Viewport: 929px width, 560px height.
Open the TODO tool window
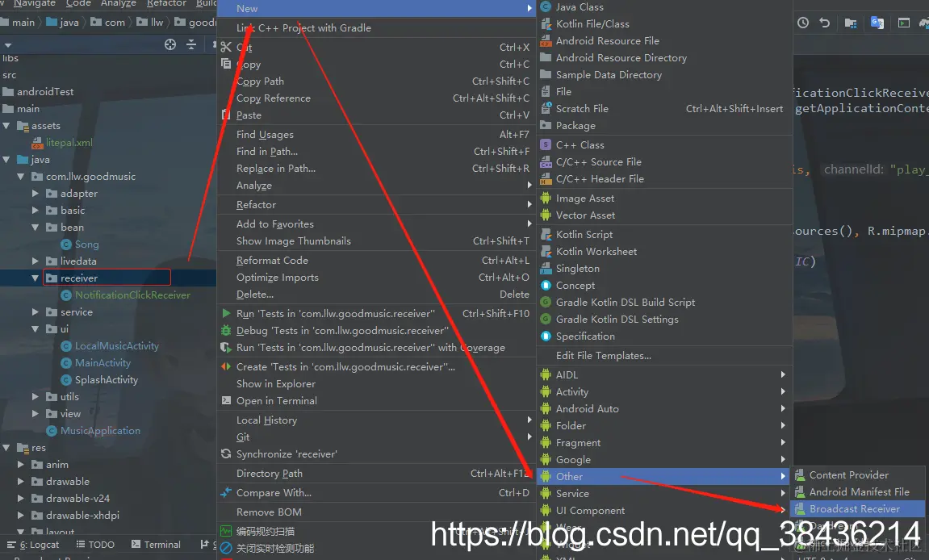click(x=95, y=545)
